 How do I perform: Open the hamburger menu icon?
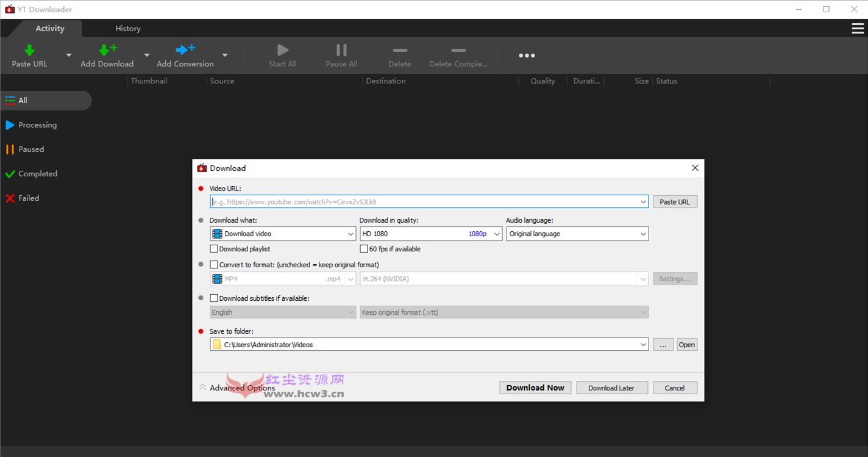click(857, 29)
